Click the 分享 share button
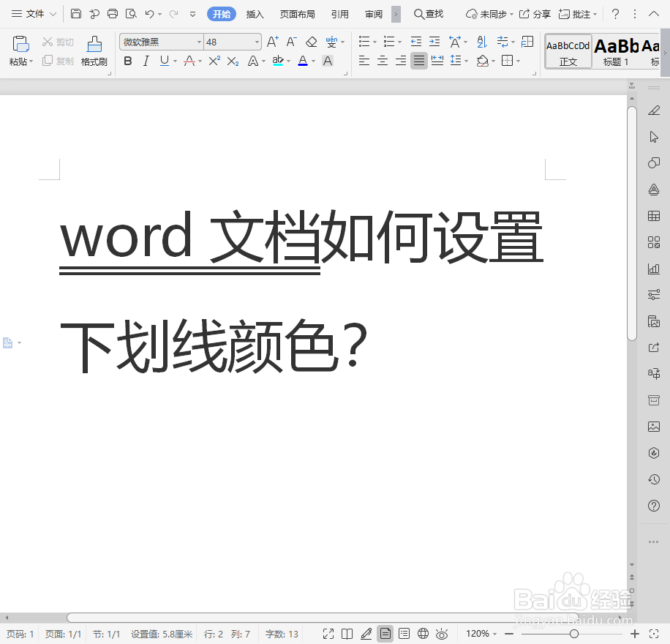Screen dimensions: 670x644 coord(535,14)
